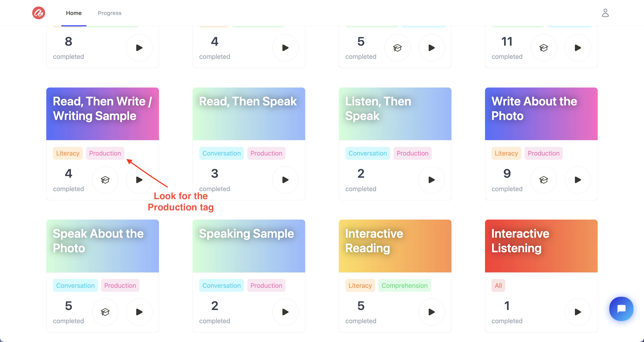Screen dimensions: 644x342
Task: Start Speaking Sample using play button
Action: [x=285, y=312]
